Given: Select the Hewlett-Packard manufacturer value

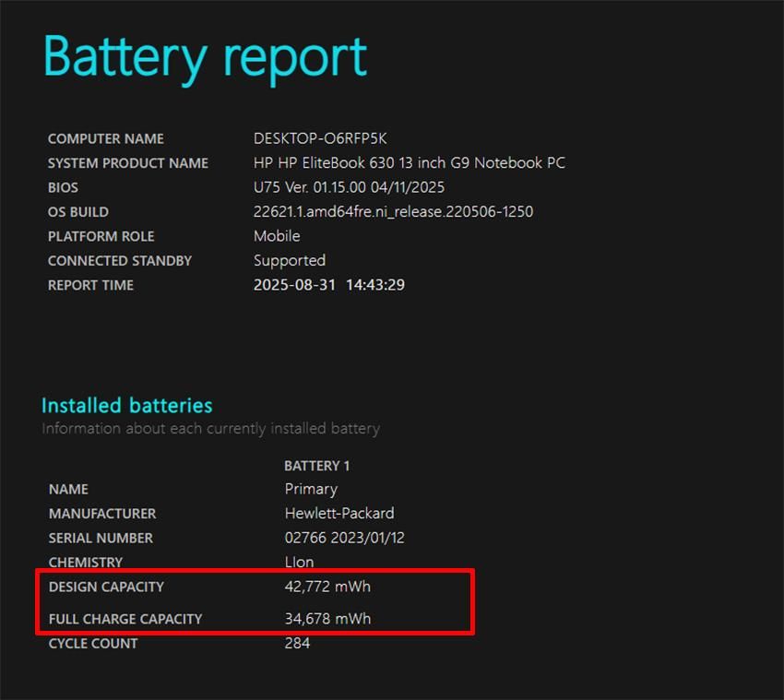Looking at the screenshot, I should coord(339,513).
